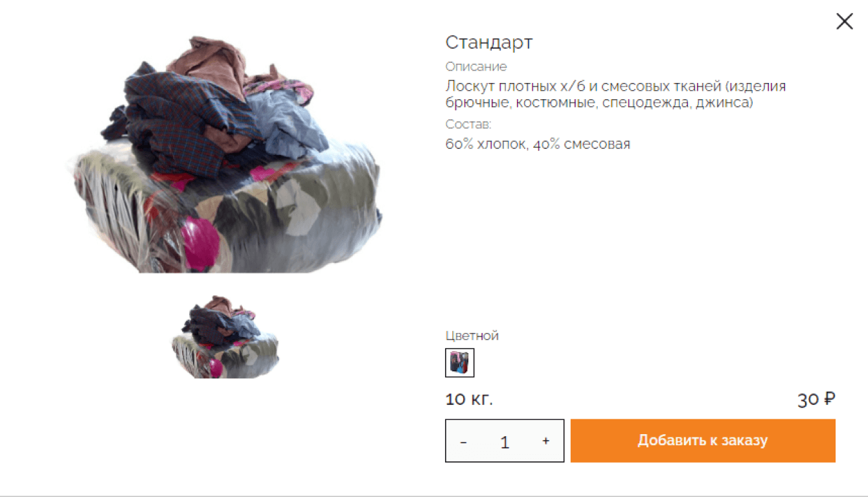
Task: Click the Состав: label
Action: click(x=468, y=124)
